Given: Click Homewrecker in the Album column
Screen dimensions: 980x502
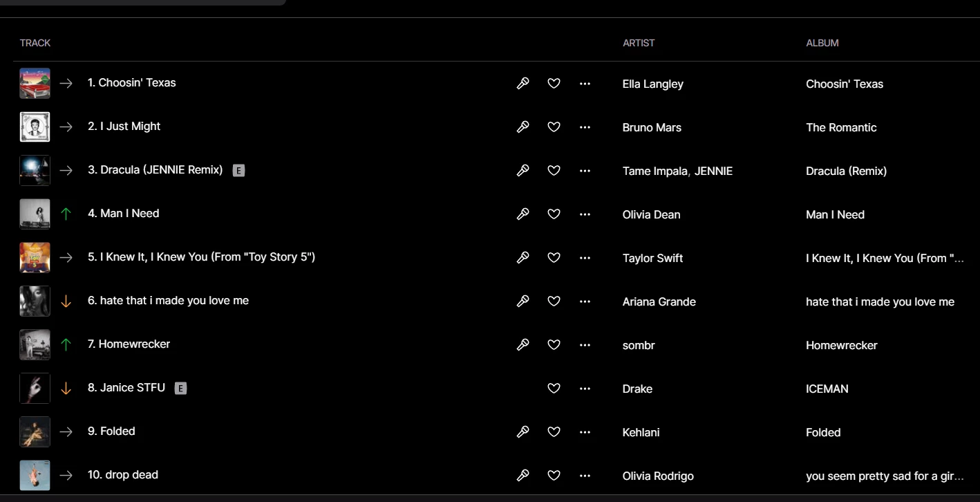Looking at the screenshot, I should pos(842,346).
